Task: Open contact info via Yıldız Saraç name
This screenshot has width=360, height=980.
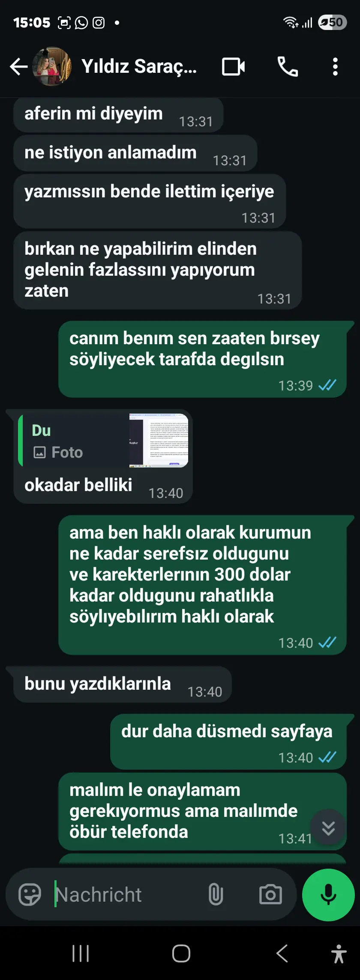Action: coord(139,66)
